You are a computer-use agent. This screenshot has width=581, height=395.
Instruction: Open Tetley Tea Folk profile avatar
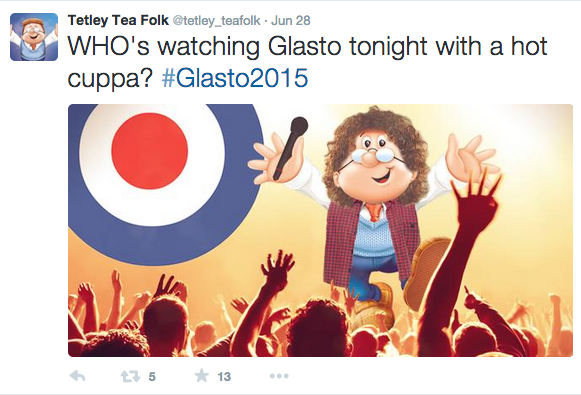point(34,37)
